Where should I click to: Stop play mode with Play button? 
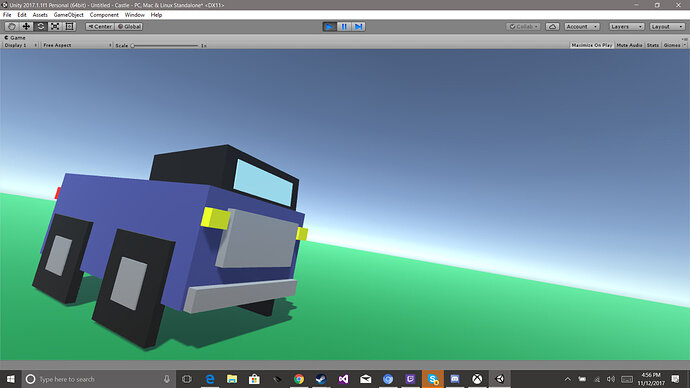pyautogui.click(x=329, y=27)
